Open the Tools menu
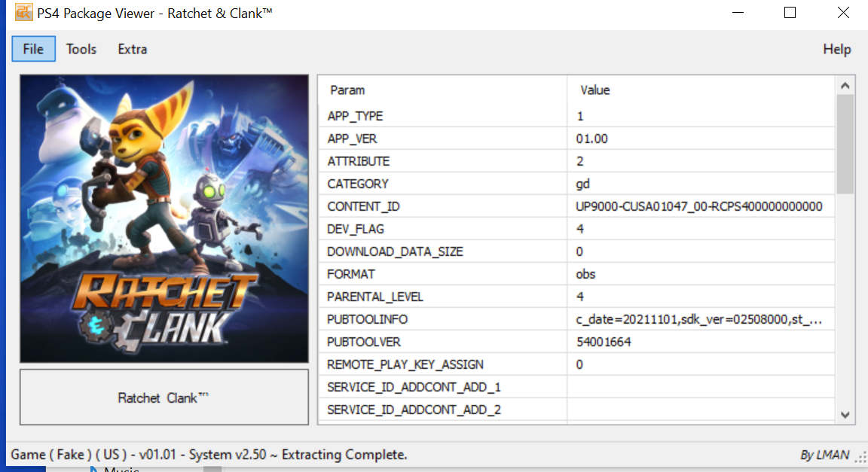This screenshot has width=868, height=472. [x=81, y=49]
